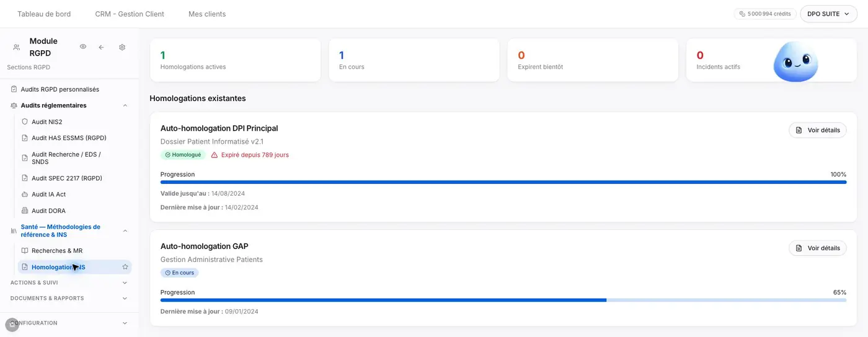868x337 pixels.
Task: Open the DPO SUITE dropdown
Action: point(828,14)
